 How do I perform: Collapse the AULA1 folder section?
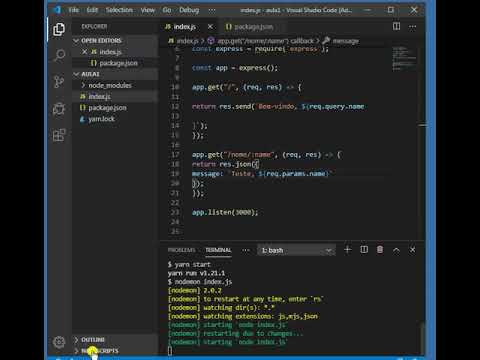point(115,74)
